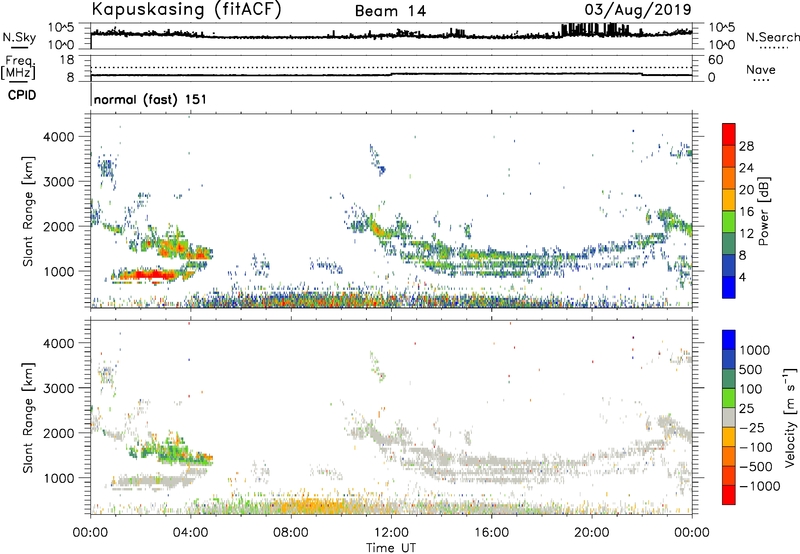Image resolution: width=800 pixels, height=554 pixels.
Task: Click the 'normal (fast) 151' mode text
Action: [150, 99]
